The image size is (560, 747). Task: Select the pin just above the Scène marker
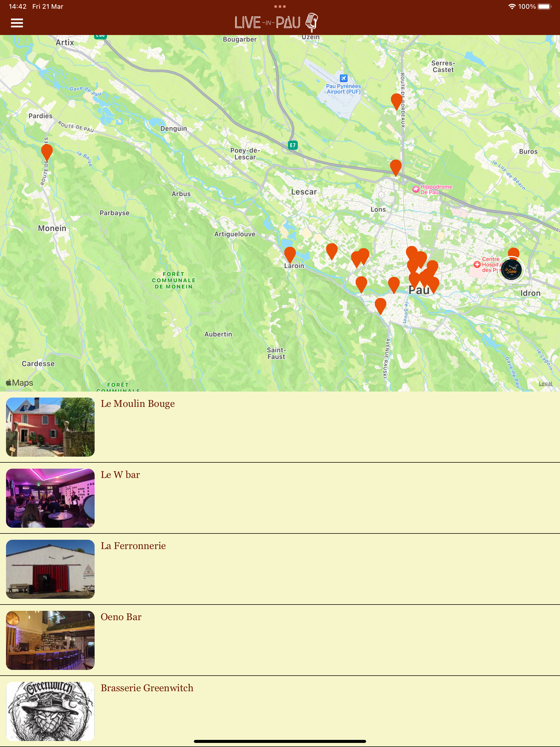pyautogui.click(x=514, y=253)
